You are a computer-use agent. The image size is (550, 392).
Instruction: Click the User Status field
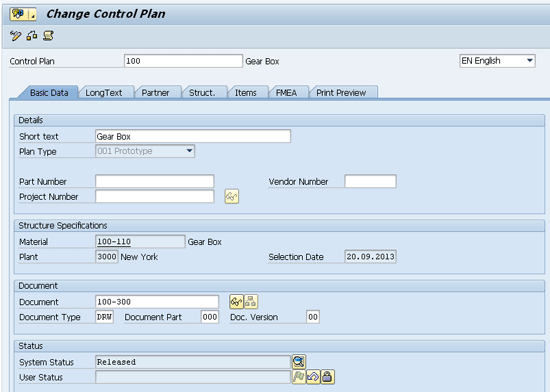tap(193, 377)
